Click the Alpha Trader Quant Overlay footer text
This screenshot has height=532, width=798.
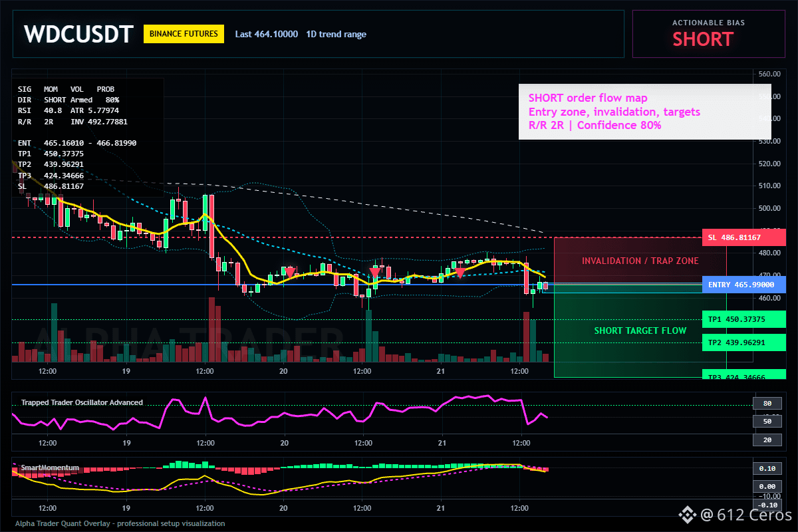tap(120, 523)
